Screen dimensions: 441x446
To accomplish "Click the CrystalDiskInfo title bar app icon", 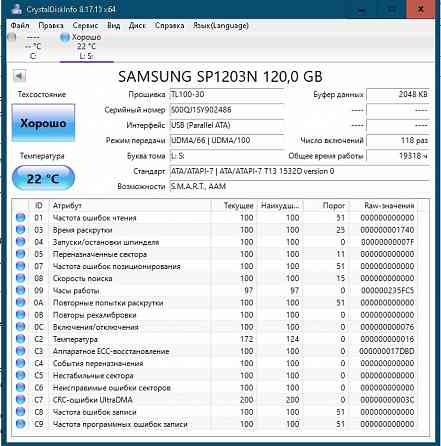I will click(16, 9).
